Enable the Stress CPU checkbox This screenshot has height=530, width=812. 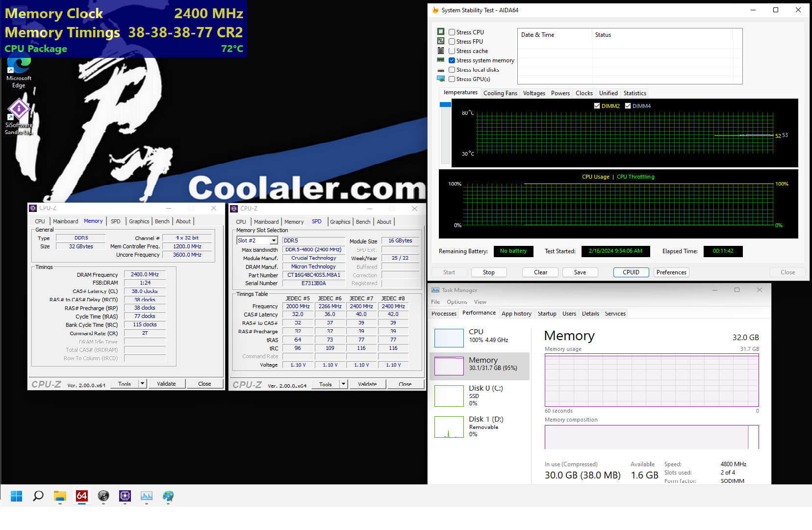tap(452, 32)
